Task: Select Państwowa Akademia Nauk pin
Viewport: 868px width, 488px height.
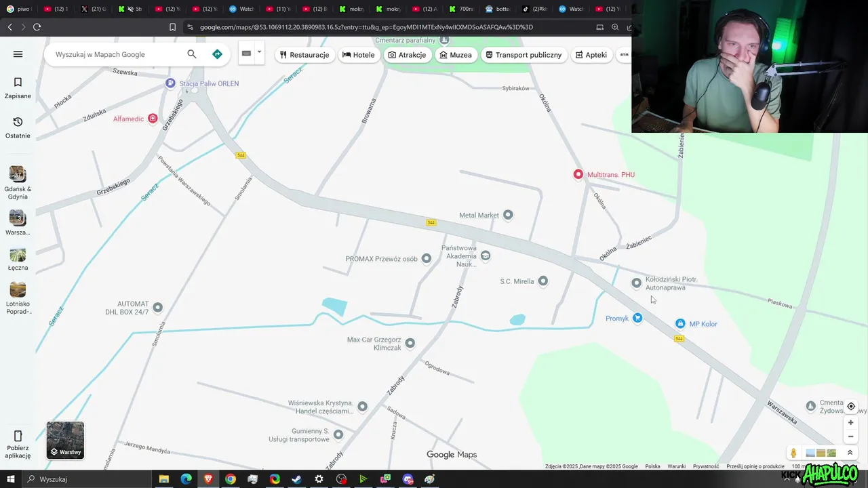Action: [x=486, y=256]
